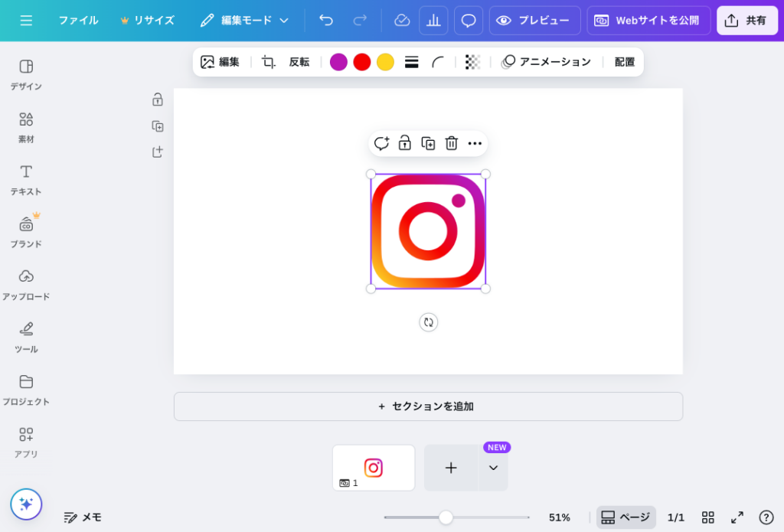Open the アップロード uploads panel

(x=26, y=285)
